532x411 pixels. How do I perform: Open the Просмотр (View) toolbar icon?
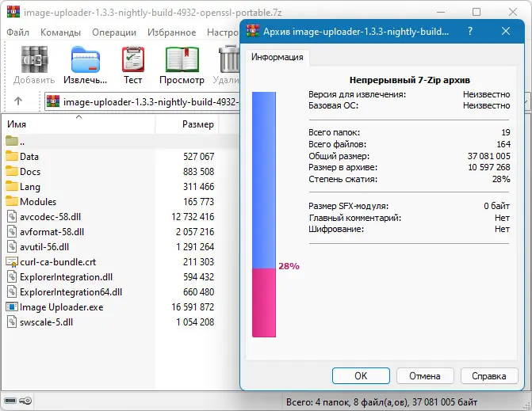coord(182,59)
